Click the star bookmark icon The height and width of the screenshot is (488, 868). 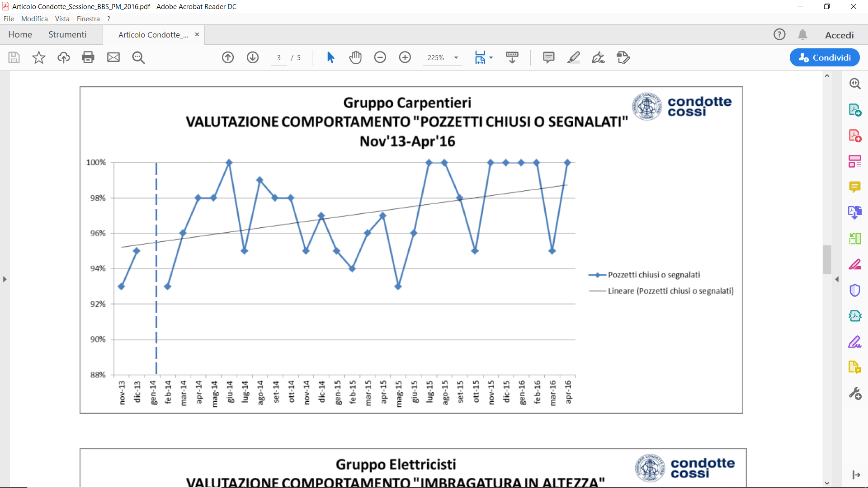[39, 57]
